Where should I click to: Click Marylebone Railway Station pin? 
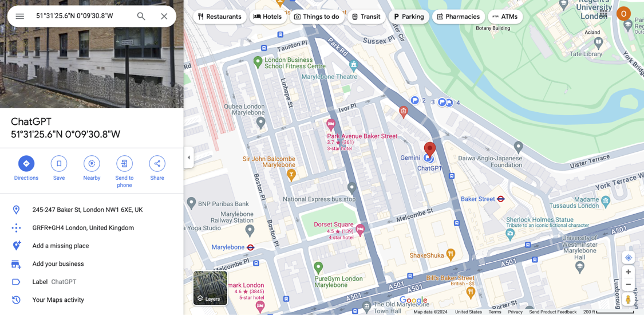pyautogui.click(x=250, y=231)
